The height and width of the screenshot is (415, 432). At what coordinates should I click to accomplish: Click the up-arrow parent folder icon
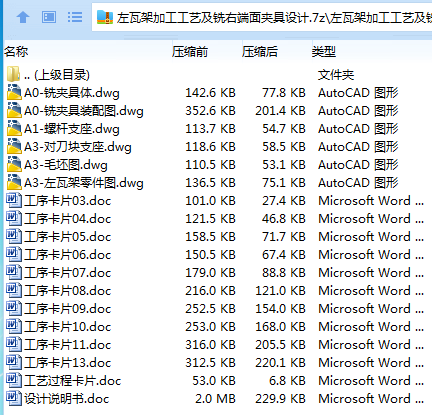pos(23,17)
